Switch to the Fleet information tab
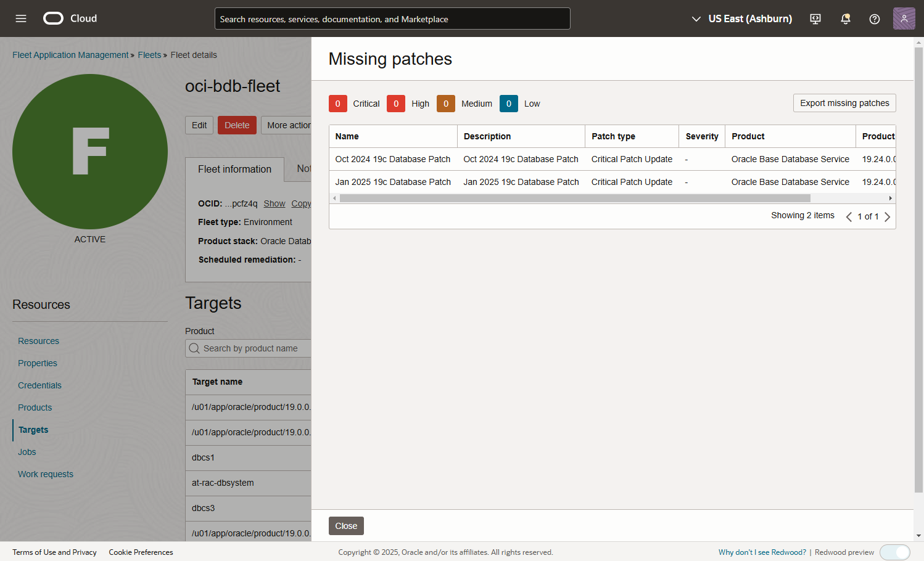Screen dimensions: 924x561 234,169
